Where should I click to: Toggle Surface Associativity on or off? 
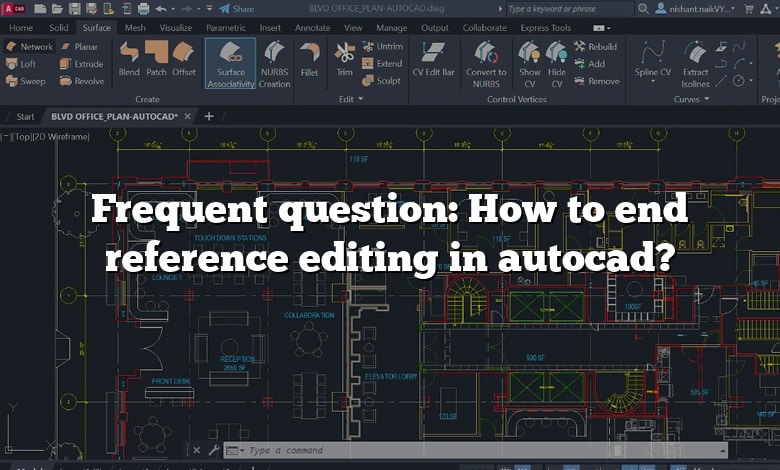(230, 63)
